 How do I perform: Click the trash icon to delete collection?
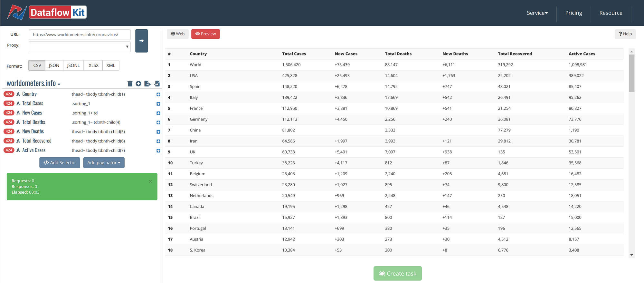[130, 84]
